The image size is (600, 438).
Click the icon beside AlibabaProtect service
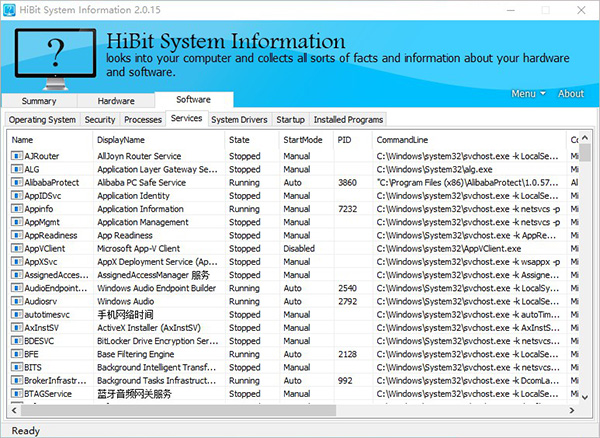click(x=17, y=182)
